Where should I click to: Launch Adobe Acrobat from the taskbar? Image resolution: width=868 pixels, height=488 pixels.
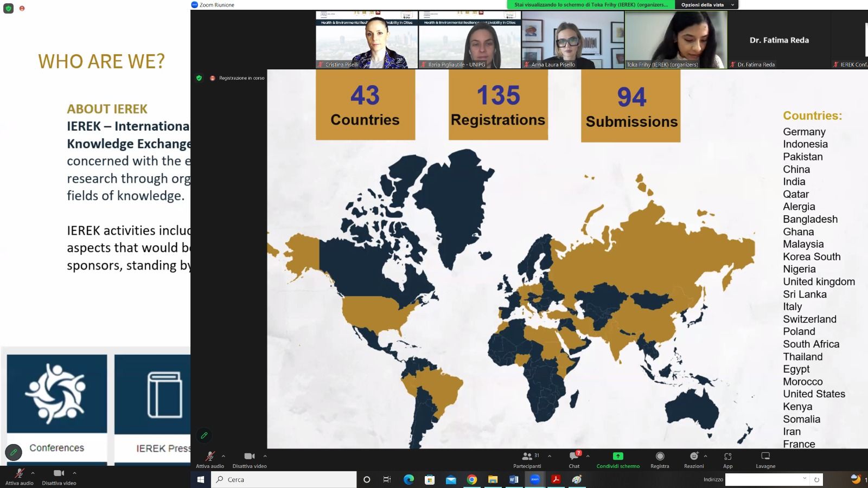tap(556, 479)
